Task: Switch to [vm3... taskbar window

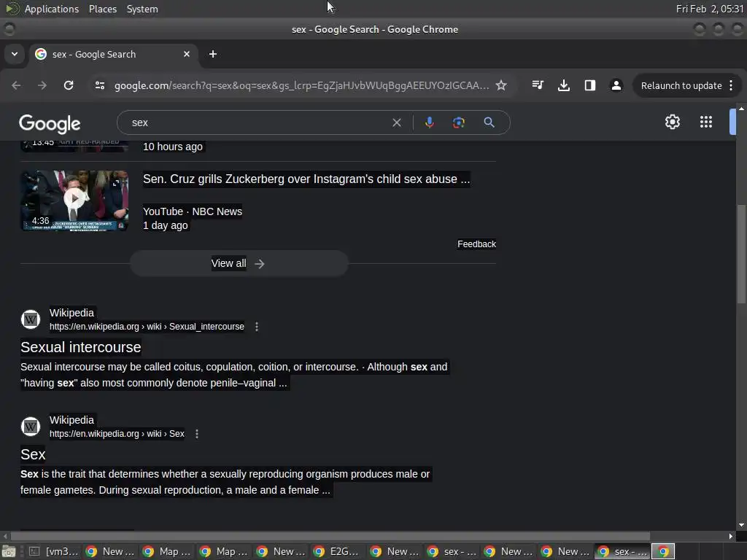Action: [x=53, y=551]
